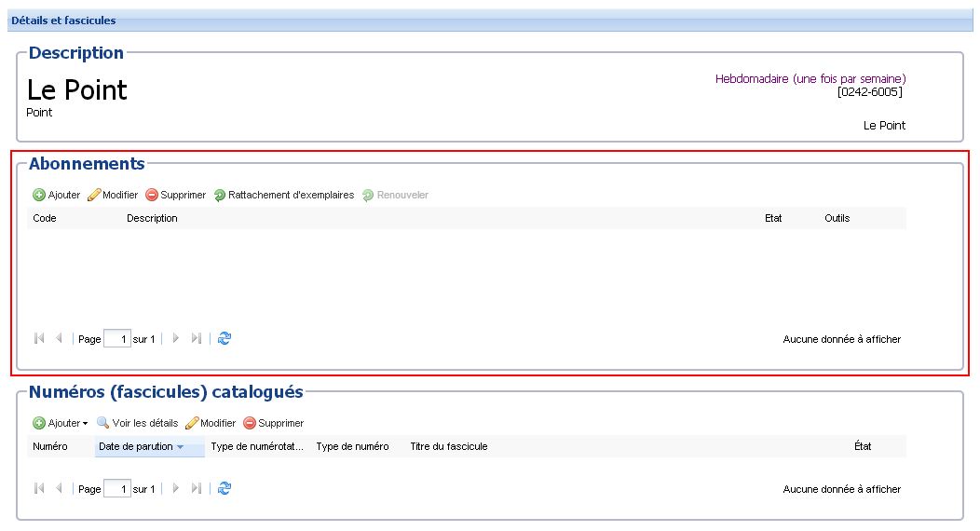Sort Abonnements by Description column header
The width and height of the screenshot is (980, 531).
(x=152, y=218)
